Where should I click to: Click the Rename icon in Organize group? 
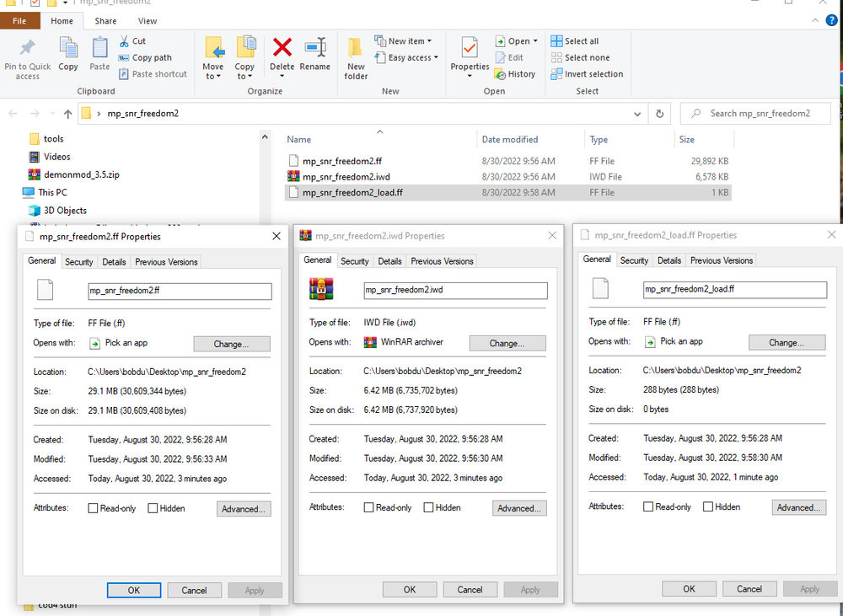tap(315, 48)
